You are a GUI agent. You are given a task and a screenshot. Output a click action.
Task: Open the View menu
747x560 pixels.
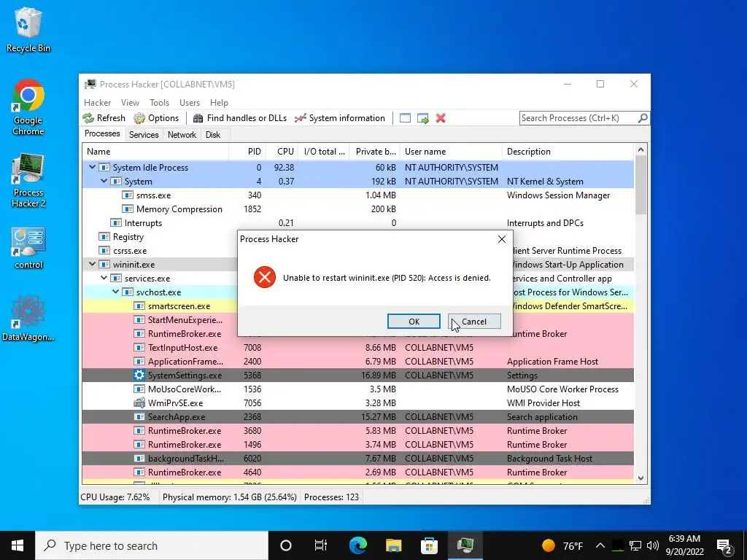130,102
